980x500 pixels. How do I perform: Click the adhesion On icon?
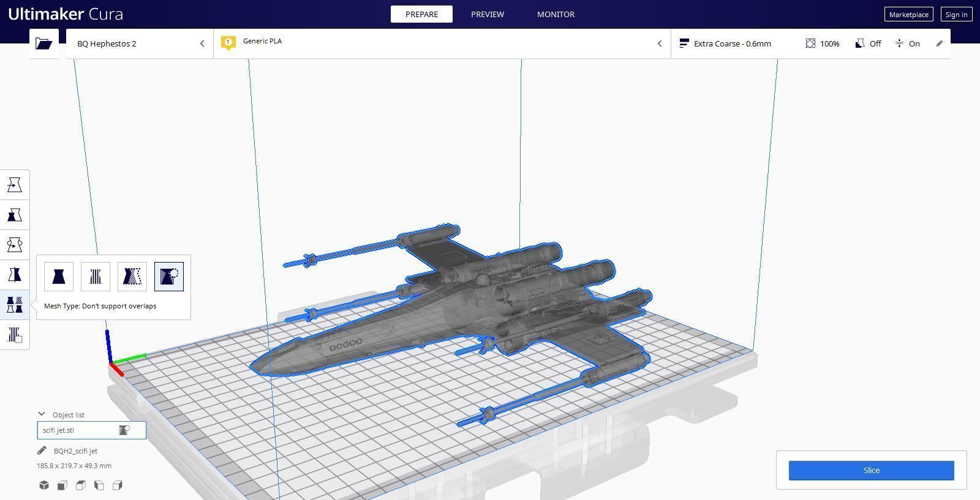tap(899, 43)
